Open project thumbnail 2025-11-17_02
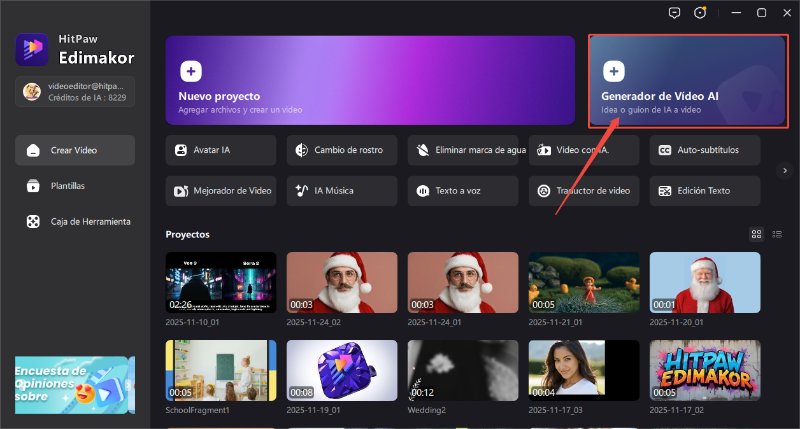 (x=705, y=370)
